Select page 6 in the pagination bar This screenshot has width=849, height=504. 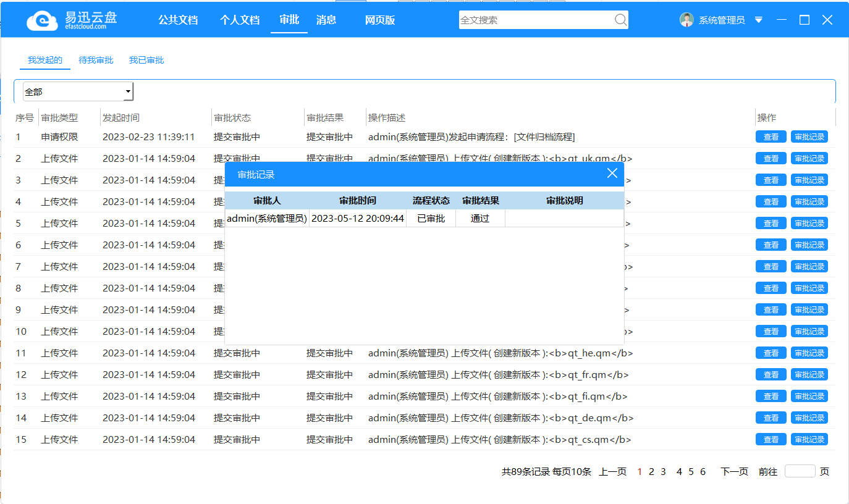(x=703, y=471)
